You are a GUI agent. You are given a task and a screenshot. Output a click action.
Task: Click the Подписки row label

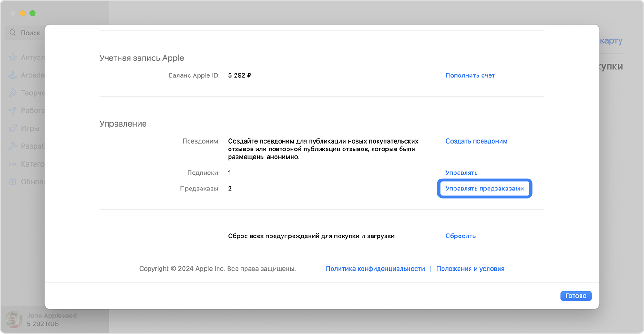point(202,173)
